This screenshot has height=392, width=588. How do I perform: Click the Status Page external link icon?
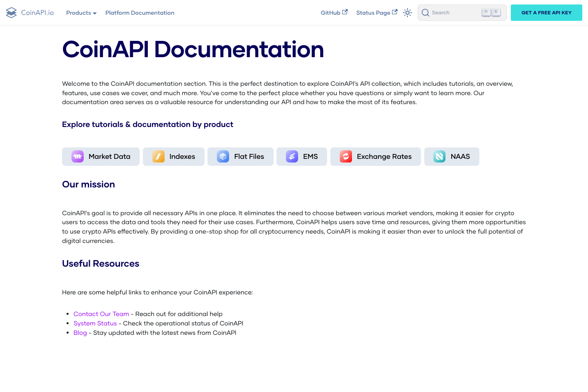(x=394, y=11)
